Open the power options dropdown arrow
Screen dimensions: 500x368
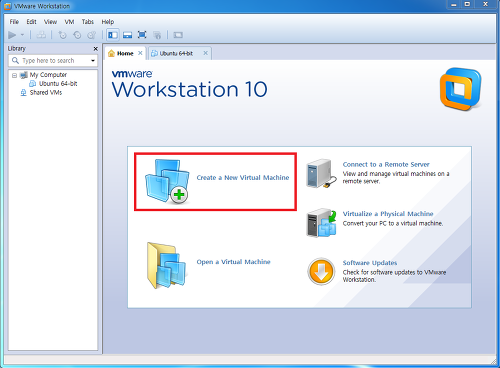coord(22,35)
